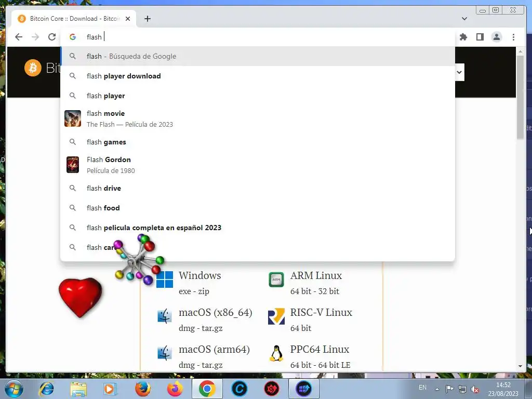The width and height of the screenshot is (532, 399).
Task: Choose the 'flash player' suggestion
Action: tap(258, 96)
